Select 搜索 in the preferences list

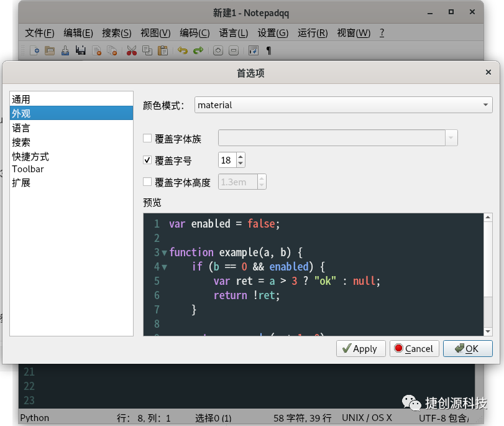[x=71, y=142]
